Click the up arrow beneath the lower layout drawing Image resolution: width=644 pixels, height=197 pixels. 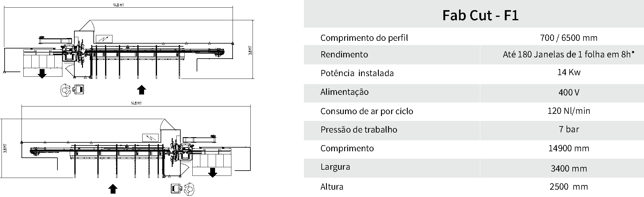[113, 189]
